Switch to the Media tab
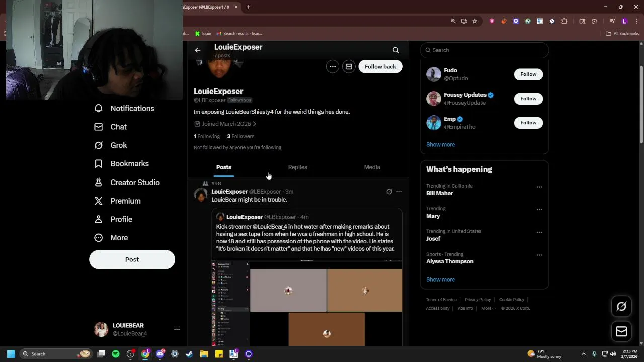Viewport: 644px width, 362px height. pyautogui.click(x=372, y=167)
